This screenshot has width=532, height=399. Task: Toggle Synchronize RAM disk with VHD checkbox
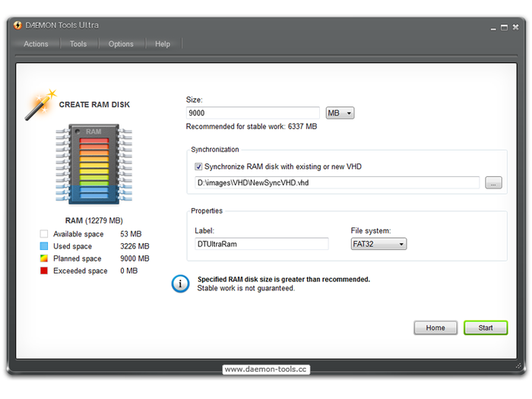click(x=198, y=166)
